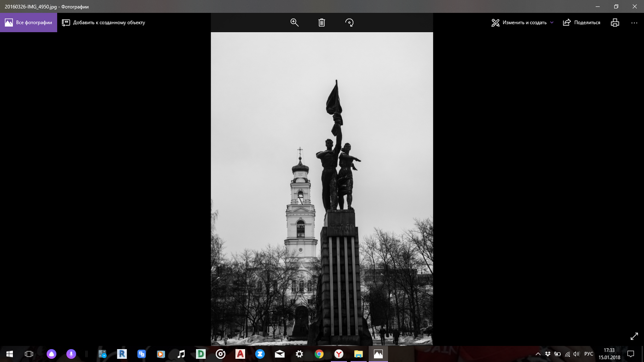
Task: Enter full screen with diagonal arrows icon
Action: tap(634, 336)
